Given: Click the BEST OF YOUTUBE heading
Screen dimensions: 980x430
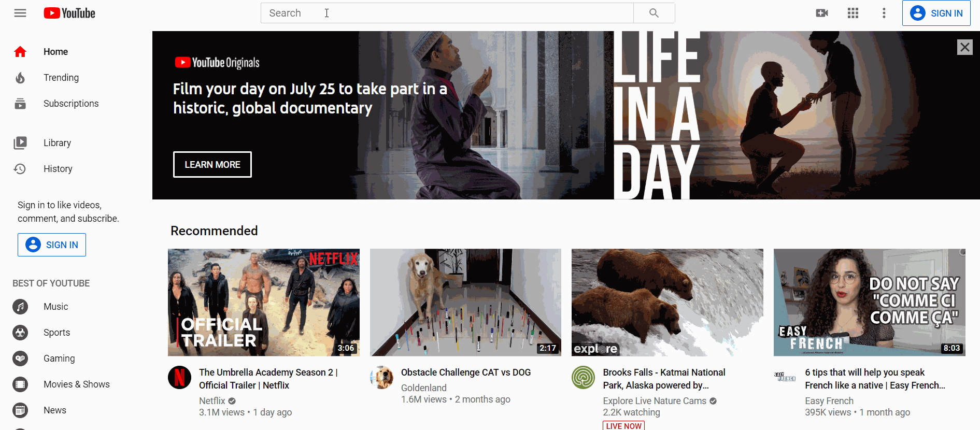Looking at the screenshot, I should point(51,283).
